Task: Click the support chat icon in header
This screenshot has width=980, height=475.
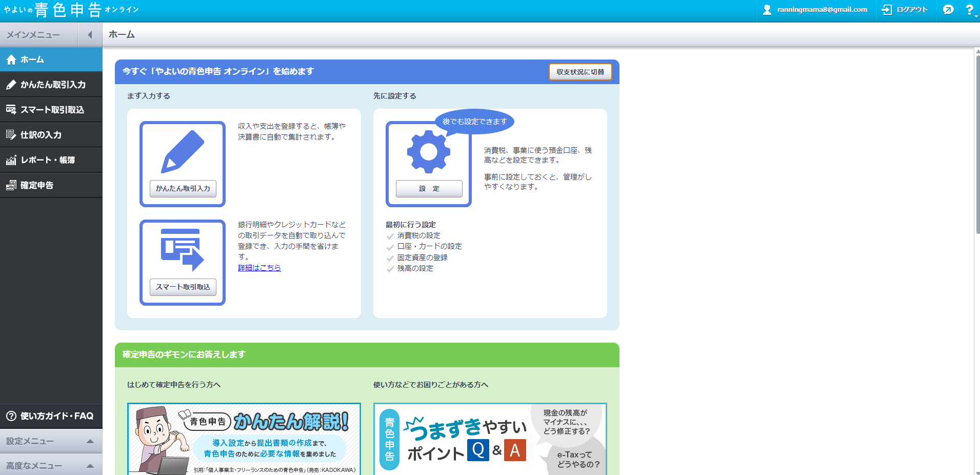Action: (x=948, y=10)
